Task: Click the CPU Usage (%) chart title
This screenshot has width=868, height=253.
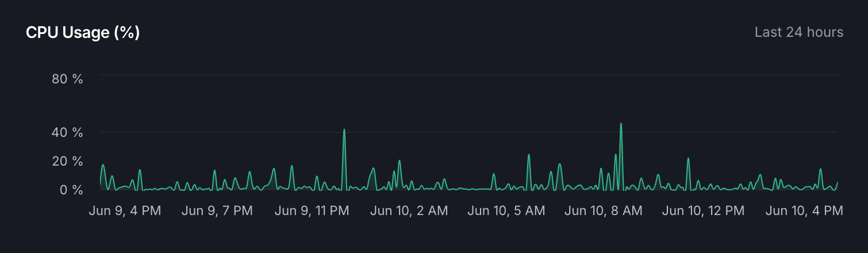Action: tap(83, 33)
